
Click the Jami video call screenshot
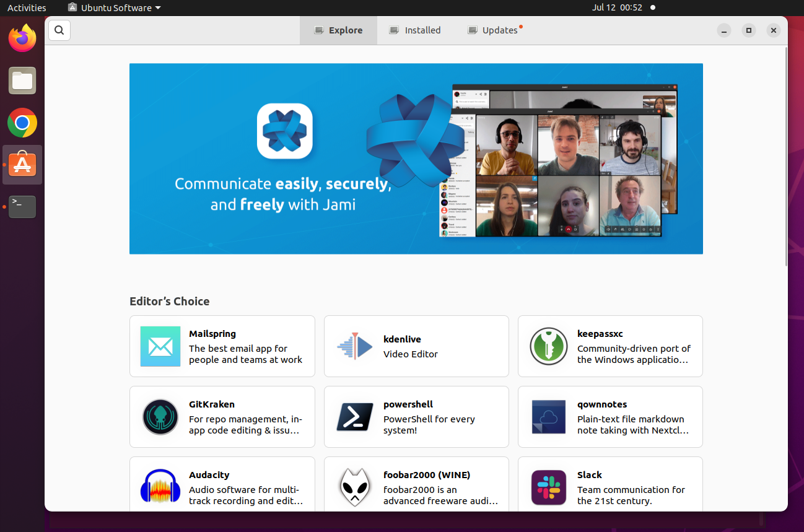558,160
